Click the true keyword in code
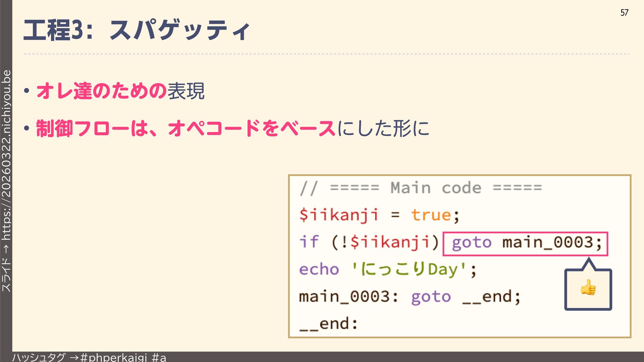The height and width of the screenshot is (362, 644). click(x=431, y=215)
